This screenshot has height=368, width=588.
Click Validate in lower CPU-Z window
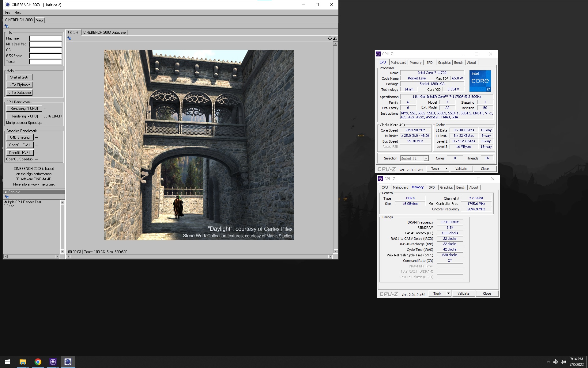tap(463, 293)
